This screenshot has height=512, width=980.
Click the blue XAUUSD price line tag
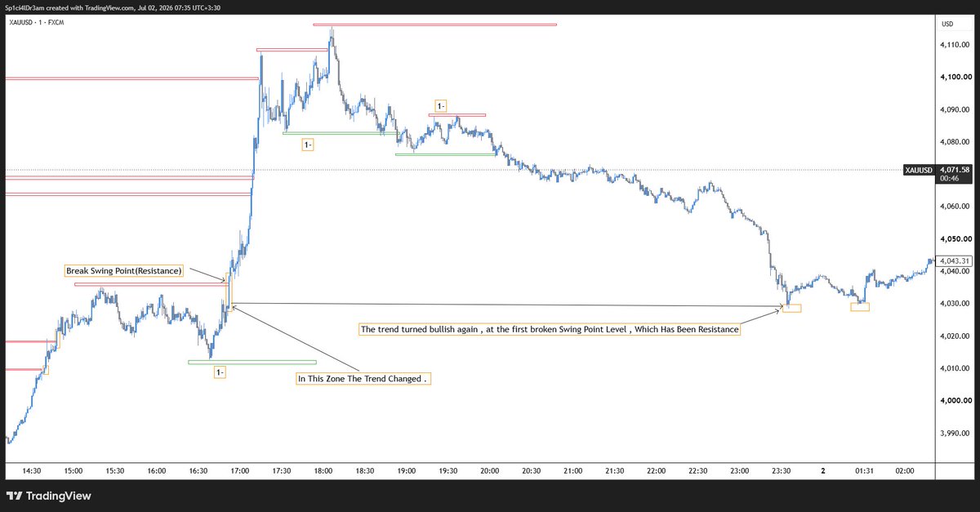920,170
